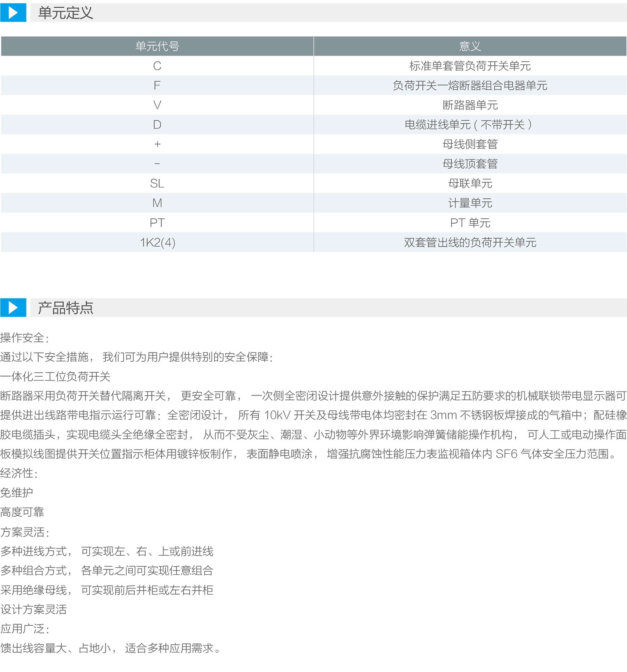This screenshot has height=672, width=627.
Task: Click the blue arrow icon beside 单元定义
Action: [x=13, y=13]
